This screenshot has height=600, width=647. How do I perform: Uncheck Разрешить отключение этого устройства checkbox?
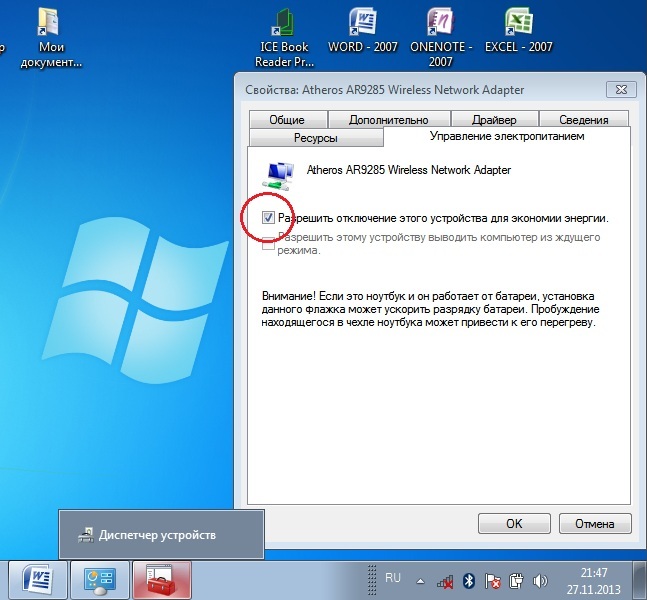pyautogui.click(x=267, y=217)
